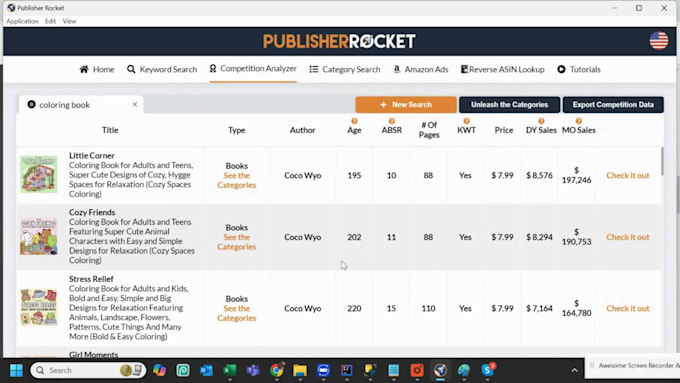The height and width of the screenshot is (383, 680).
Task: Open File Explorer from the taskbar
Action: coord(300,370)
